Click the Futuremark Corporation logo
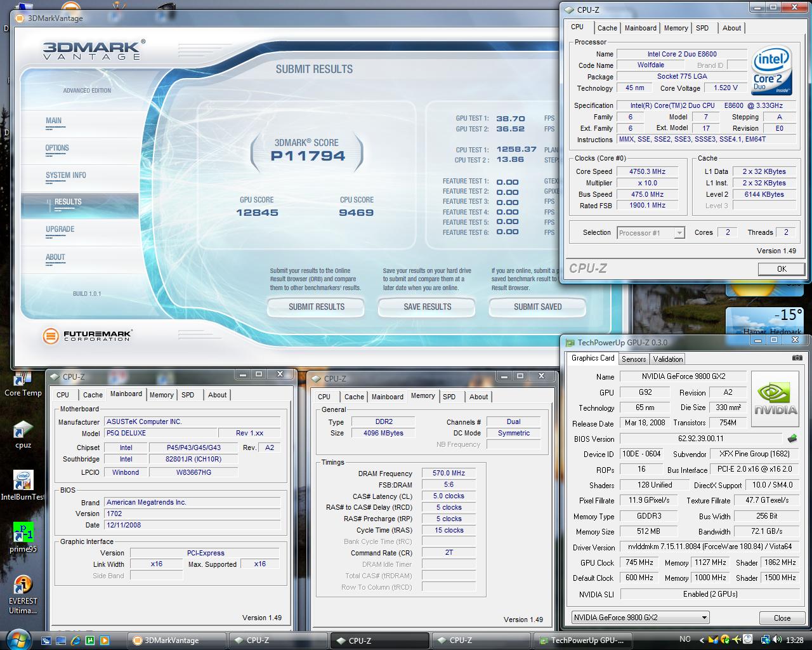 [88, 336]
